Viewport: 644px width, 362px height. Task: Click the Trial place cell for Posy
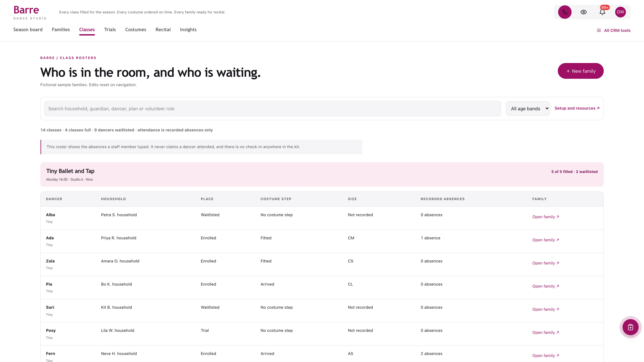204,330
